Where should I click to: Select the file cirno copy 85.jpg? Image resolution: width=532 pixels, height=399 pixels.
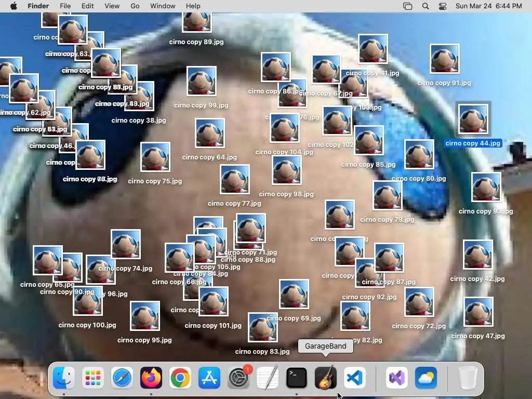[369, 140]
